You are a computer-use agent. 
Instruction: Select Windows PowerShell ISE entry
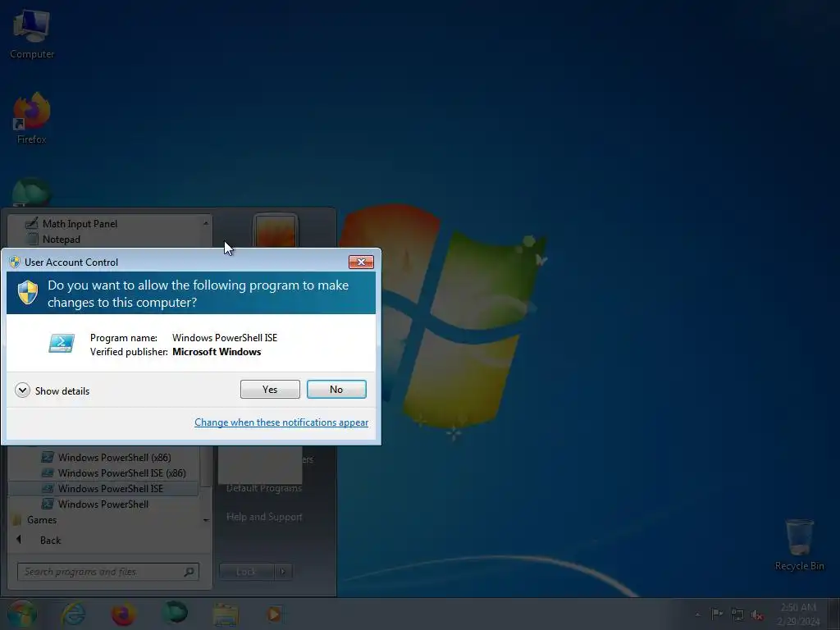point(103,489)
